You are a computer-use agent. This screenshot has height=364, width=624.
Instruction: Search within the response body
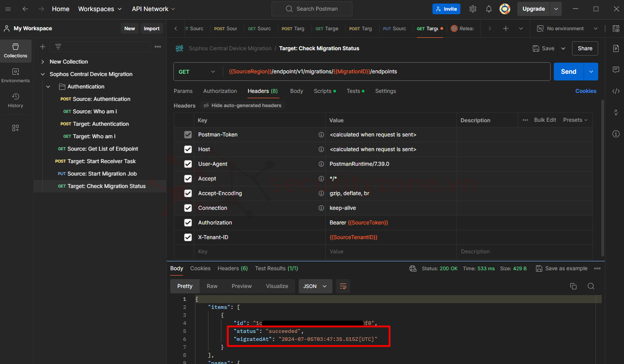point(591,286)
